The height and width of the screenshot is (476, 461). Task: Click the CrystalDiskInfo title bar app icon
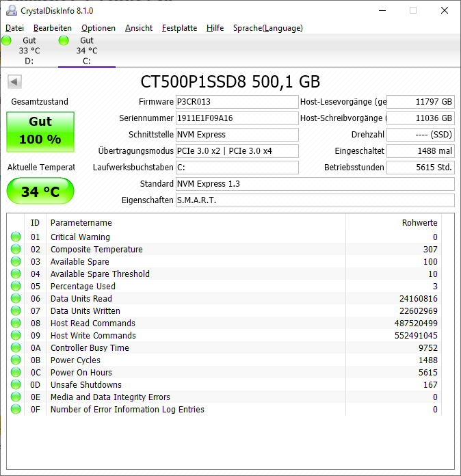coord(12,11)
